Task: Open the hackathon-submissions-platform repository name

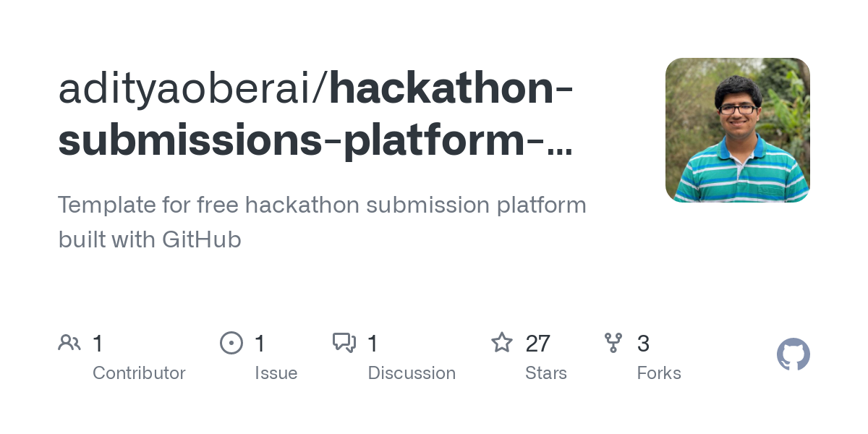Action: (x=316, y=115)
